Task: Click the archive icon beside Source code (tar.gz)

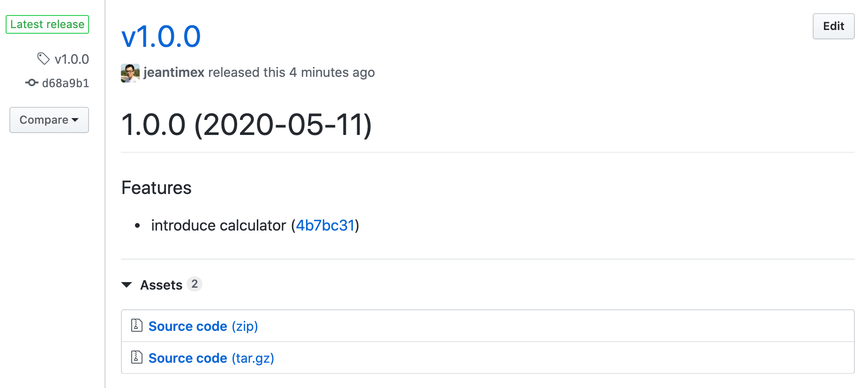Action: 136,357
